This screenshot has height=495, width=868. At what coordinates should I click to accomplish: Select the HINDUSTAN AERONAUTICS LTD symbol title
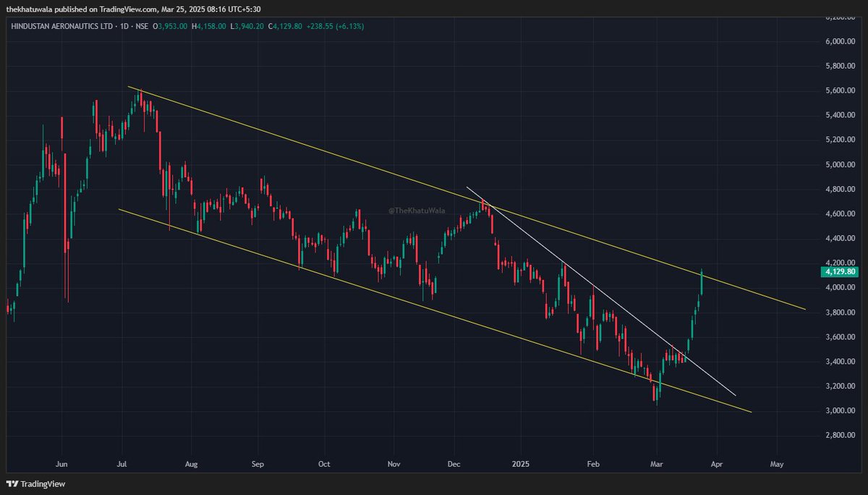point(62,26)
